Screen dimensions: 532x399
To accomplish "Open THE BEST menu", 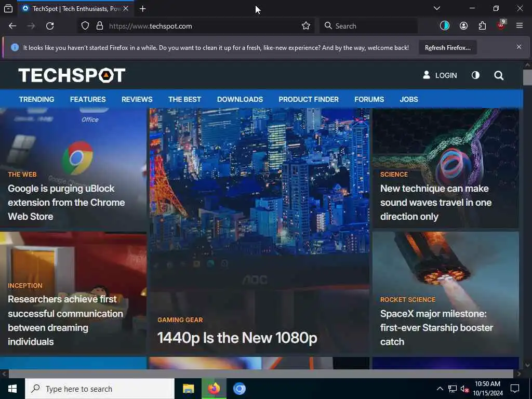I will click(184, 99).
